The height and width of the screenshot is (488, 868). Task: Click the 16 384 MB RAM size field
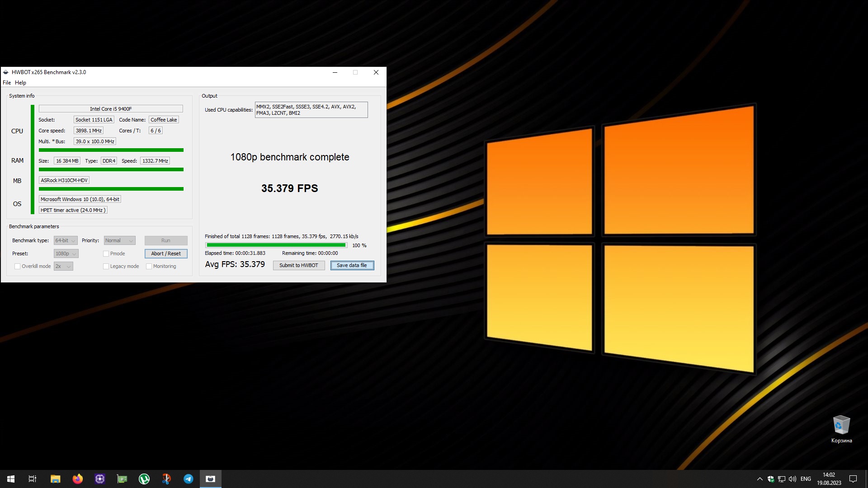pos(67,161)
